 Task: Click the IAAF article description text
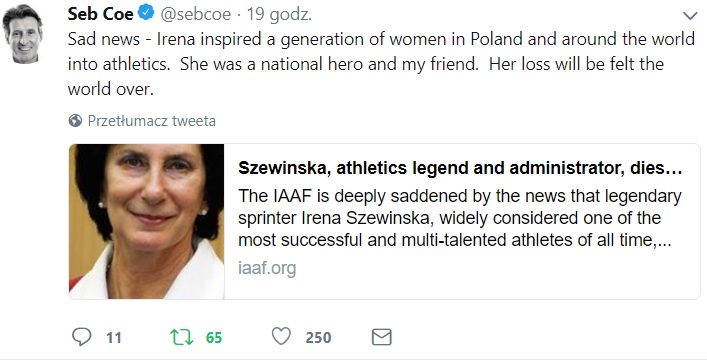459,218
